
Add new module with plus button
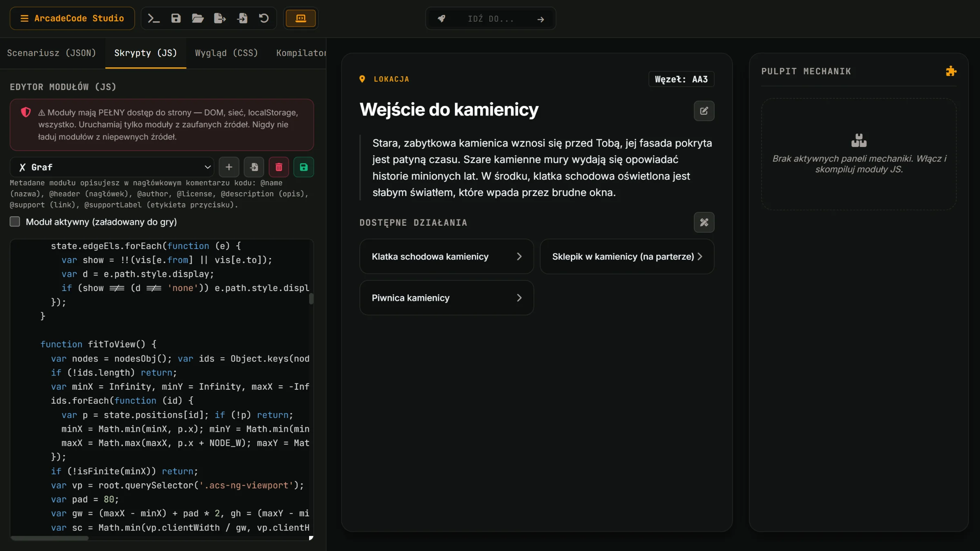tap(229, 167)
